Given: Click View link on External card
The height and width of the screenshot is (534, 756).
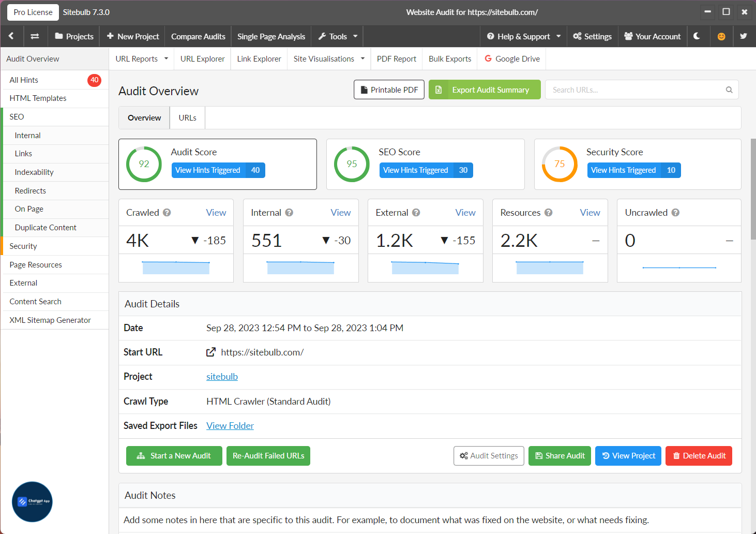Looking at the screenshot, I should coord(465,212).
